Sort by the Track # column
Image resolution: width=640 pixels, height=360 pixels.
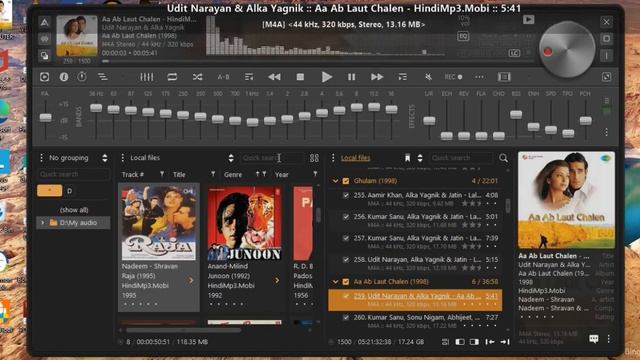(x=133, y=174)
